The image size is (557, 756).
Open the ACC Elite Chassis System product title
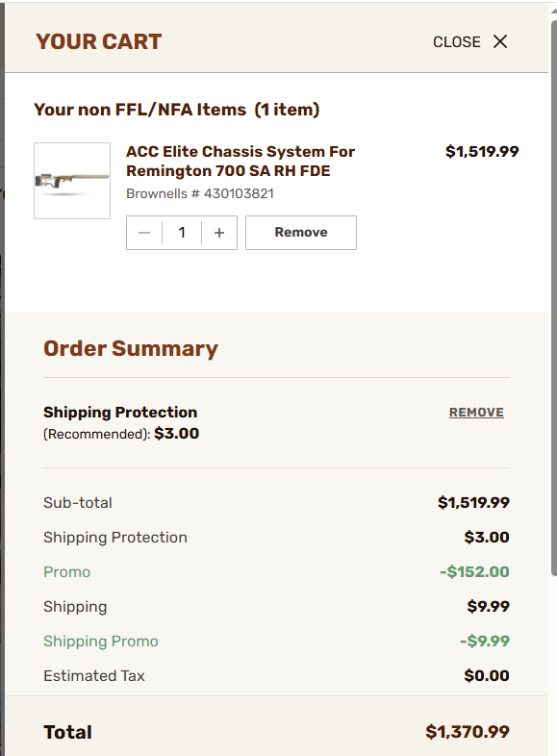point(241,161)
